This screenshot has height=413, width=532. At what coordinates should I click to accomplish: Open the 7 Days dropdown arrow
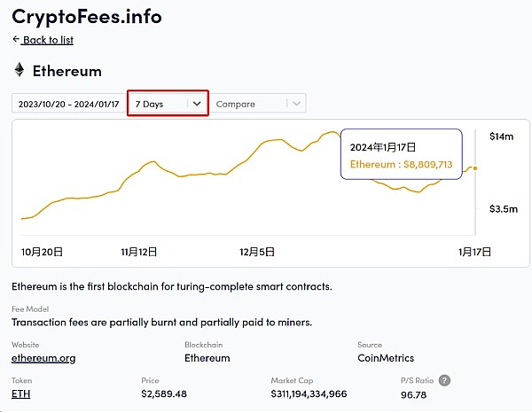pyautogui.click(x=197, y=104)
